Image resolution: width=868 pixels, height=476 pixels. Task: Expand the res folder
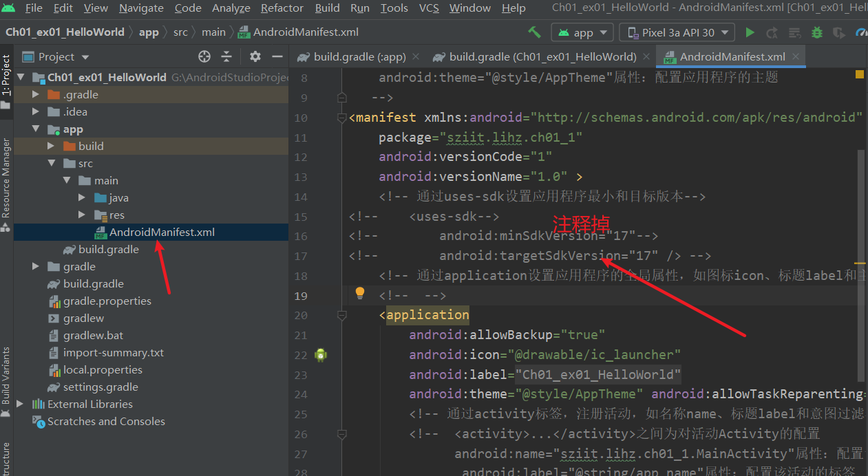[82, 215]
